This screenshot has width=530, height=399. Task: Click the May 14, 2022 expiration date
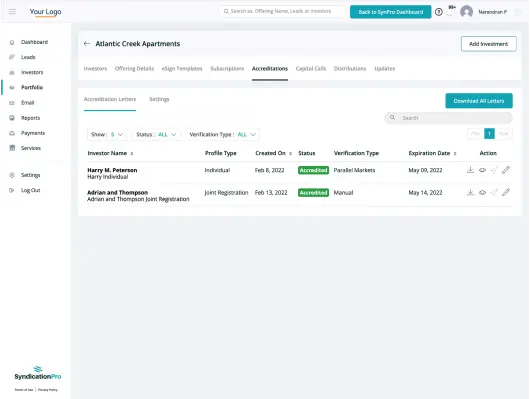coord(425,193)
